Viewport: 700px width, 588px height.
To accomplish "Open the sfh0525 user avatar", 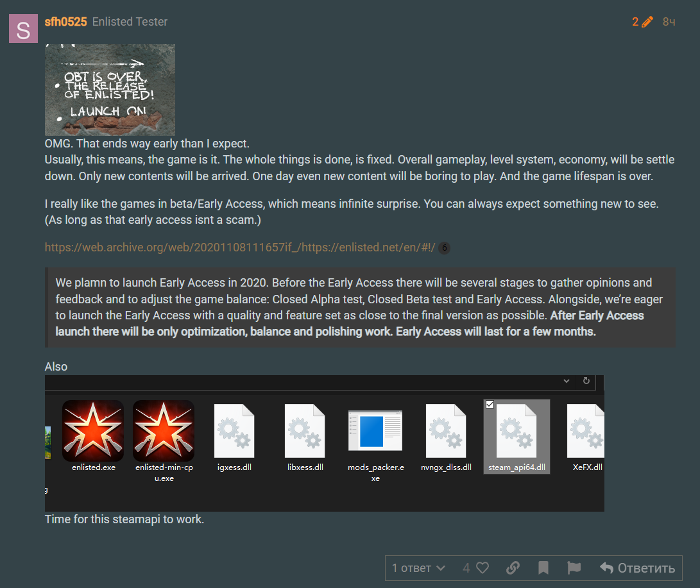I will click(x=23, y=28).
